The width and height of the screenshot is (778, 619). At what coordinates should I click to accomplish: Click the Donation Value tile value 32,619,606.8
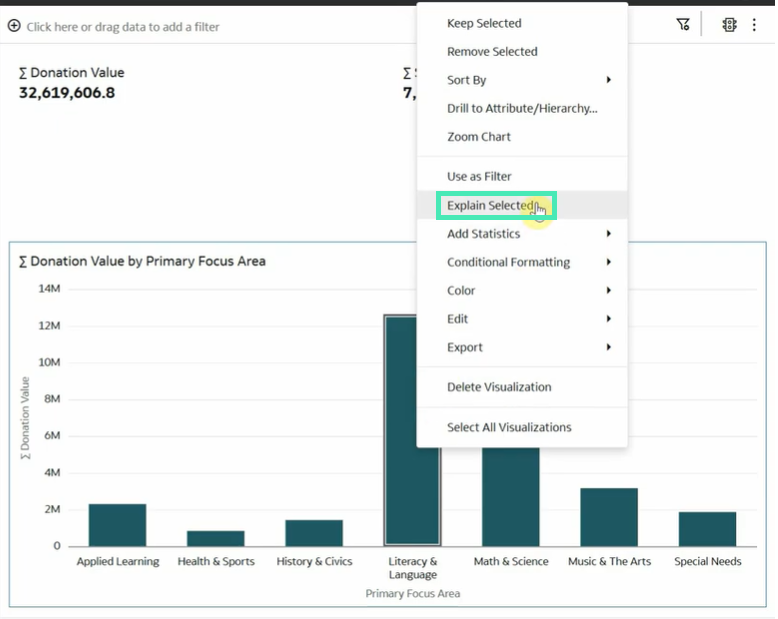coord(67,93)
